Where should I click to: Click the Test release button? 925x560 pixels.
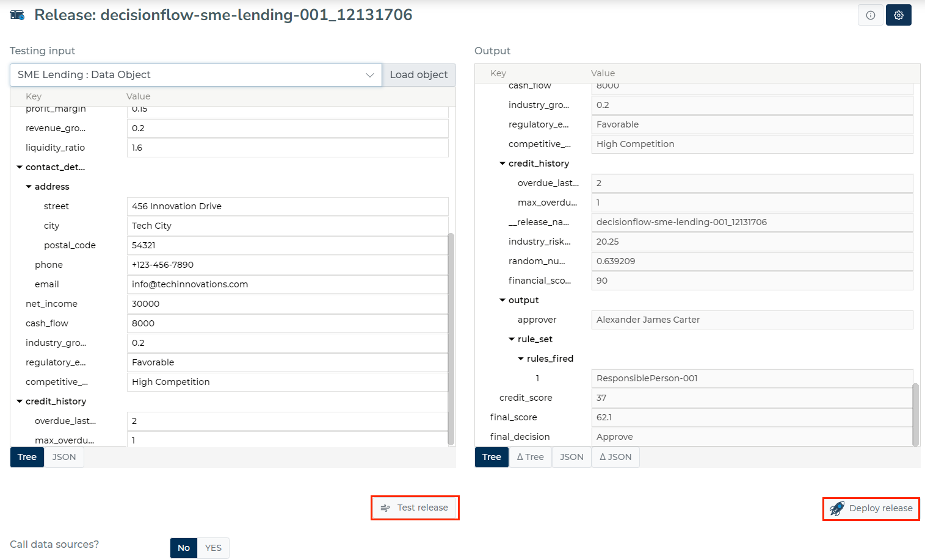(415, 508)
